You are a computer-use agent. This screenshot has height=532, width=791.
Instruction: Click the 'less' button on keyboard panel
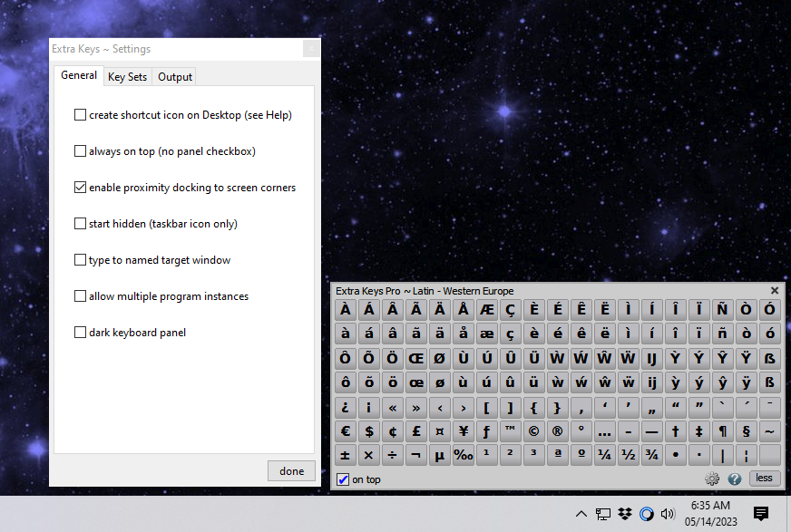pos(764,479)
